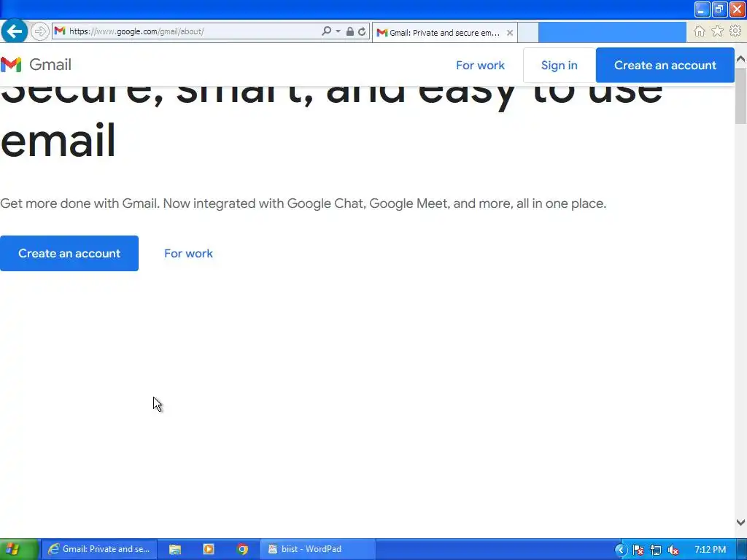Open the file explorer taskbar icon

[x=175, y=549]
